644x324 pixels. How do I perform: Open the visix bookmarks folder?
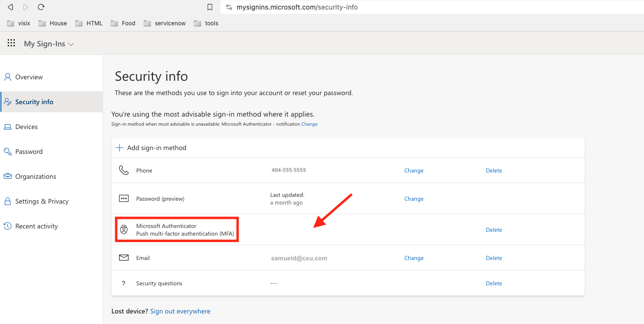pos(19,23)
